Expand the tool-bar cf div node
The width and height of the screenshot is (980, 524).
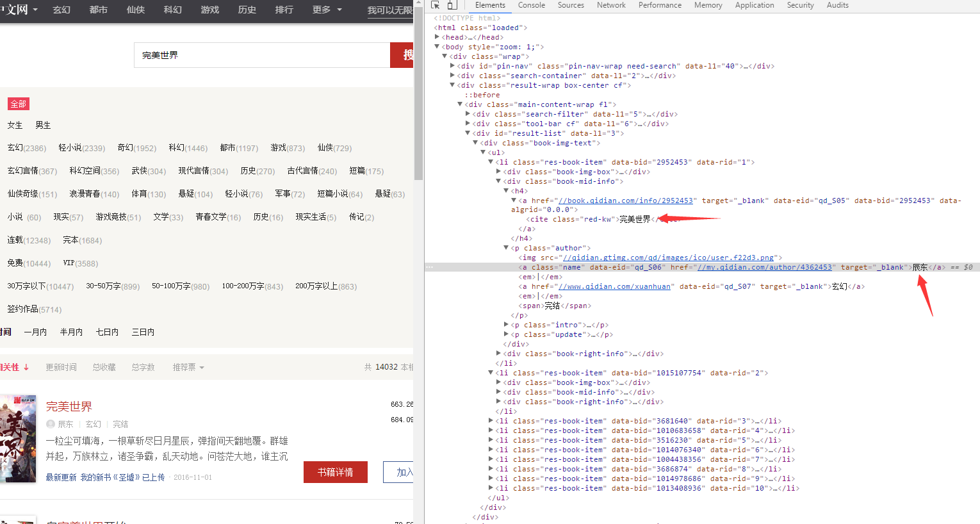[x=468, y=124]
